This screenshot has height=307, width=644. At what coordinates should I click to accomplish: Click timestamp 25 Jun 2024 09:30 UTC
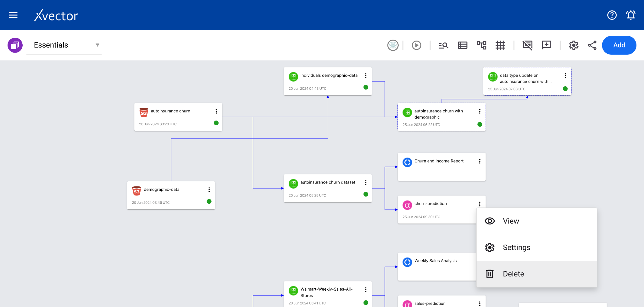421,217
